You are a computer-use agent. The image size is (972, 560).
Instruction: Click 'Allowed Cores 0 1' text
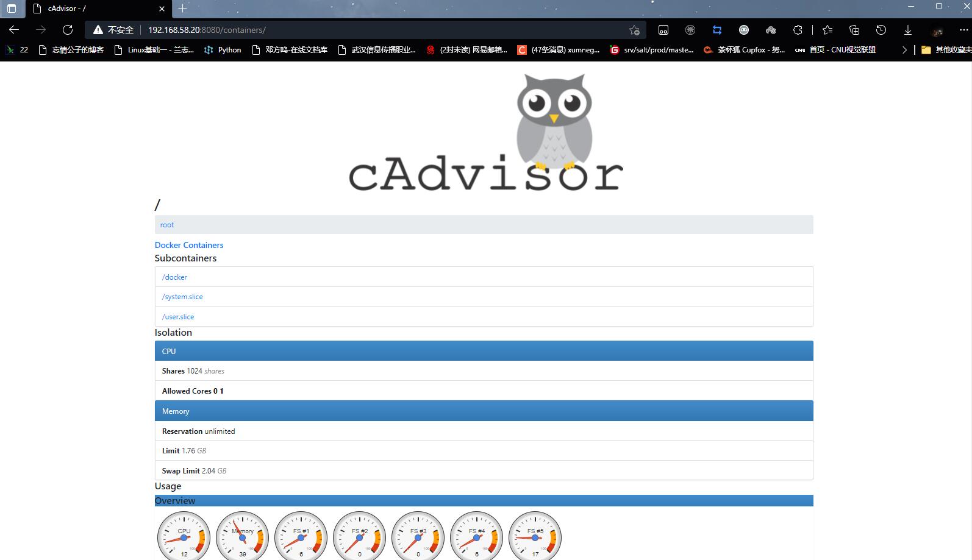coord(193,391)
